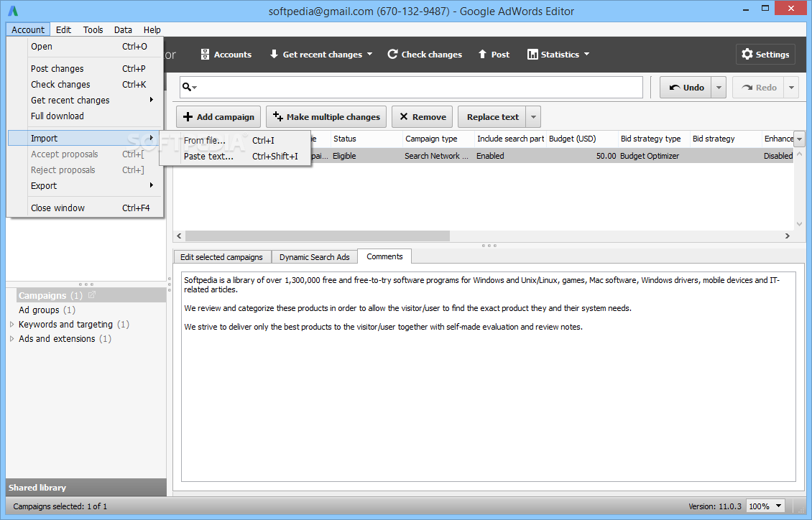Click the Include search part column header
812x520 pixels.
(x=510, y=139)
